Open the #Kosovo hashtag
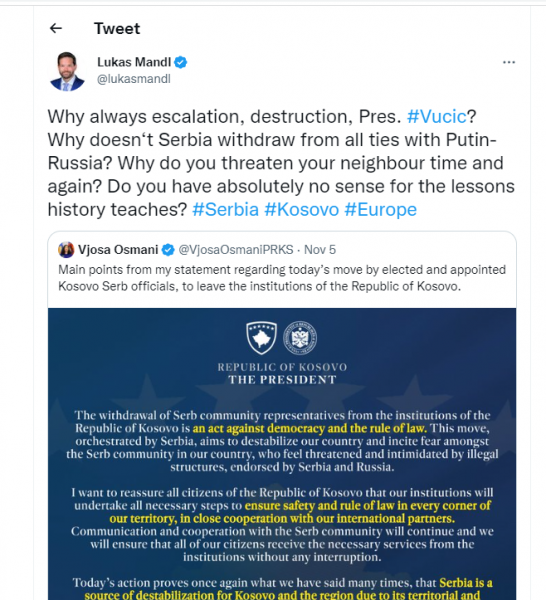The width and height of the screenshot is (546, 600). click(x=302, y=210)
